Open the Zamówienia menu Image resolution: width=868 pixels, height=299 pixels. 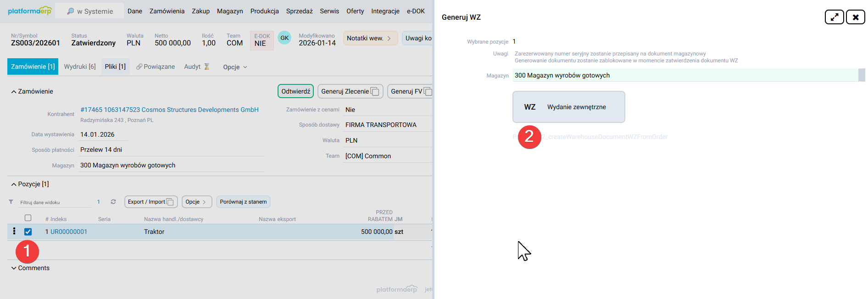(167, 11)
